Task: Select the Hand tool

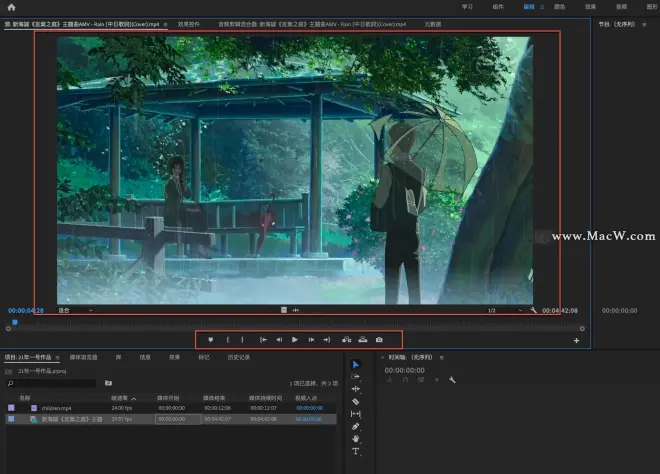Action: pyautogui.click(x=356, y=439)
